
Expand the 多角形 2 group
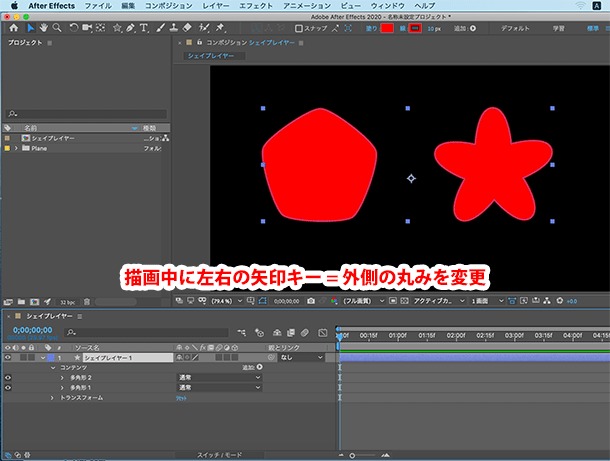coord(62,378)
